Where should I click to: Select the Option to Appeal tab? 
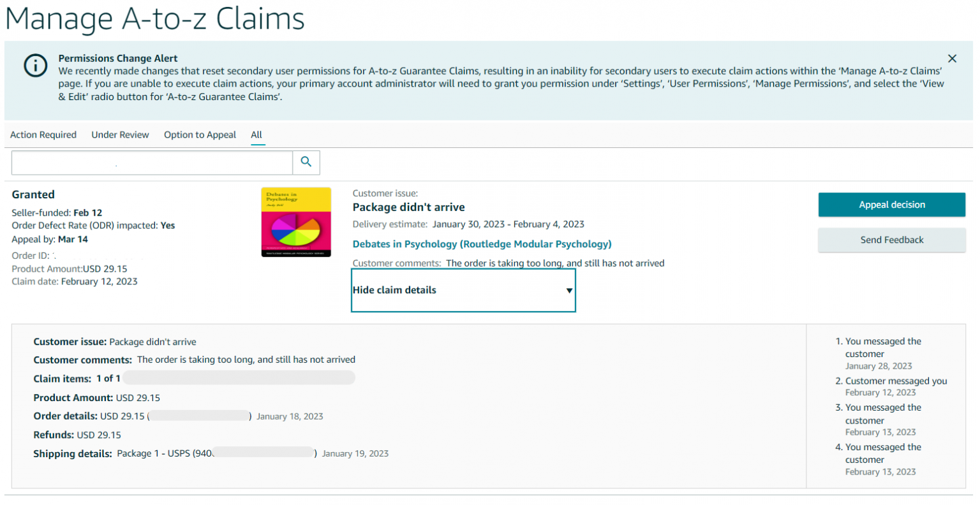[200, 135]
